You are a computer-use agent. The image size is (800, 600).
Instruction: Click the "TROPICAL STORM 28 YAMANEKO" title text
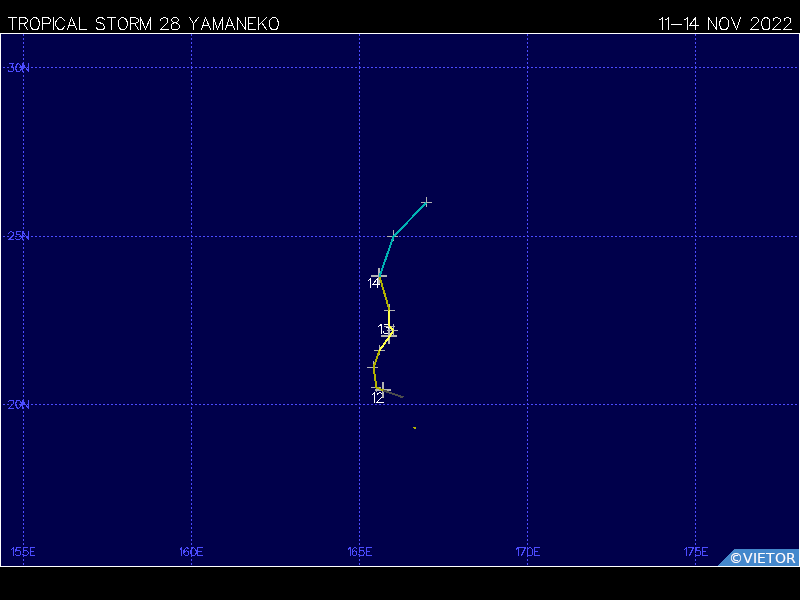pyautogui.click(x=143, y=24)
